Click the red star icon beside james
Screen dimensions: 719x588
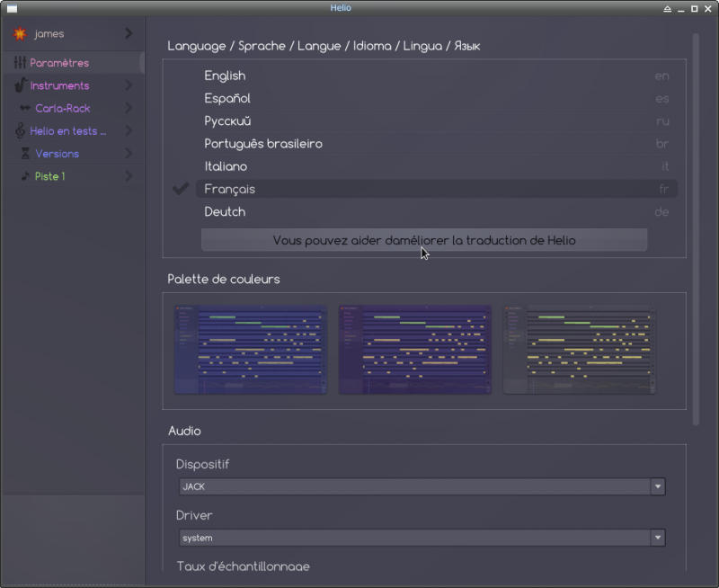[x=20, y=34]
